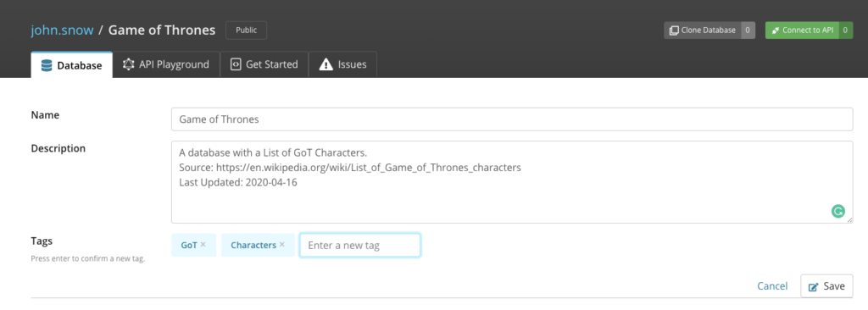Click the Connect to API button
This screenshot has height=310, width=868.
point(802,30)
